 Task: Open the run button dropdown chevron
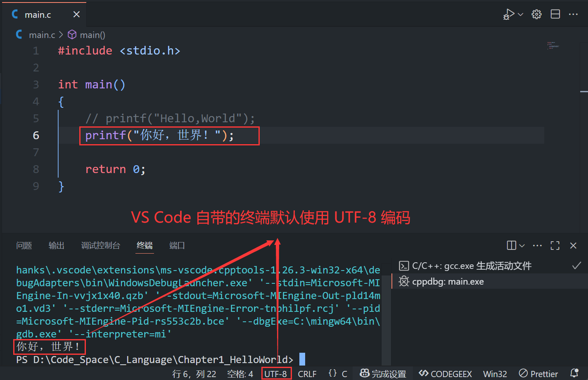tap(519, 14)
